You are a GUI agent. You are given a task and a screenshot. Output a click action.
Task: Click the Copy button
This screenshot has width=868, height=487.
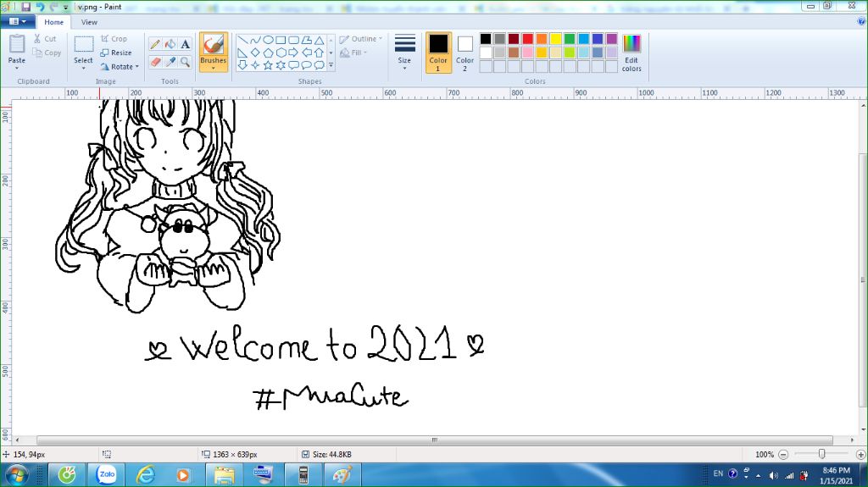pos(47,53)
